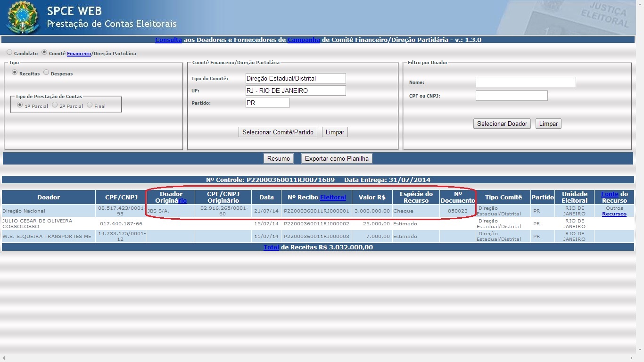
Task: Click Exportar como Planilha button
Action: tap(337, 159)
